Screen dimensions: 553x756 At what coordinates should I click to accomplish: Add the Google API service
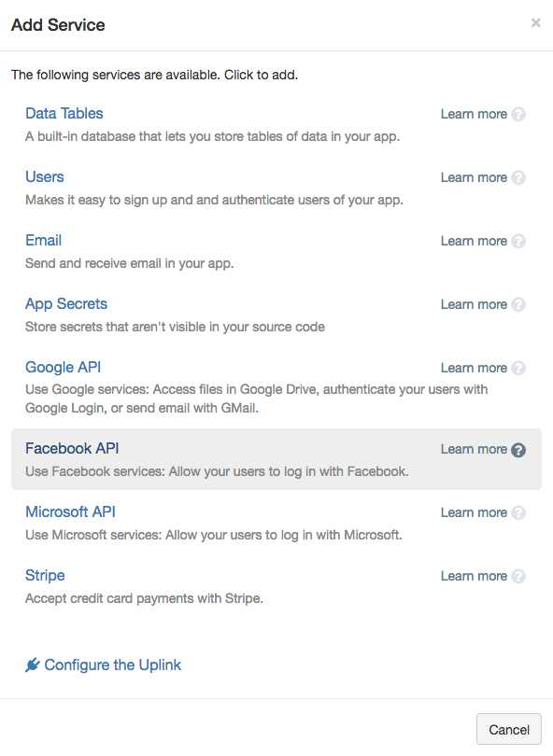[x=63, y=368]
